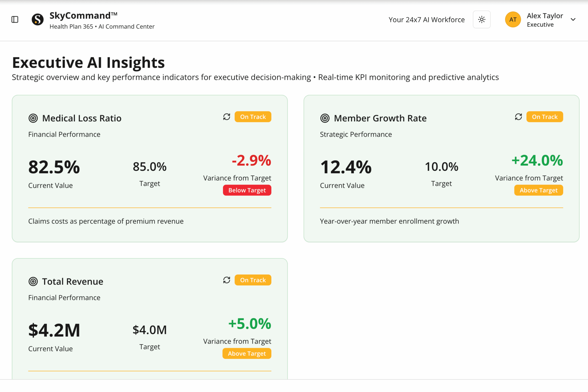Expand the Alex Taylor account dropdown chevron
The height and width of the screenshot is (392, 588).
point(573,20)
